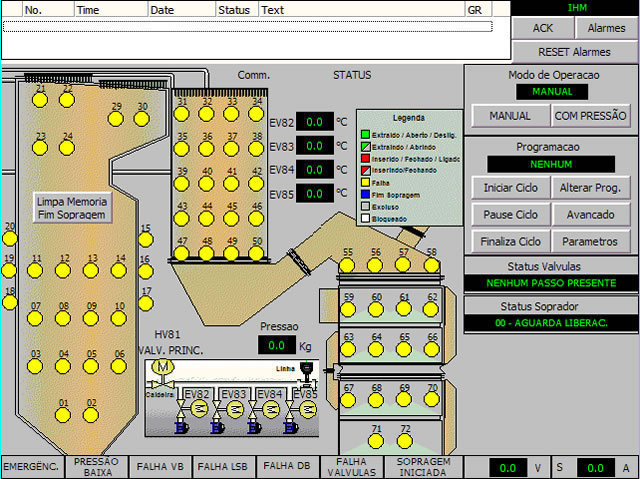Click sootblower indicator 41
Screen dimensions: 640x479
(231, 184)
